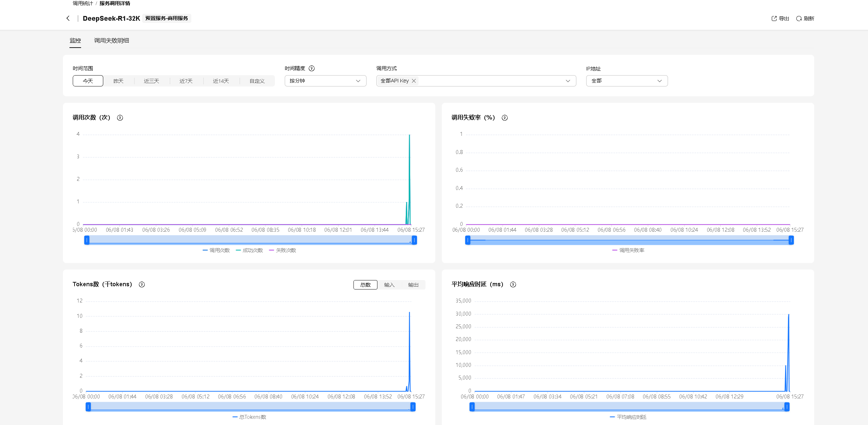Click help icon beside 调用失败率 chart title

click(x=505, y=118)
